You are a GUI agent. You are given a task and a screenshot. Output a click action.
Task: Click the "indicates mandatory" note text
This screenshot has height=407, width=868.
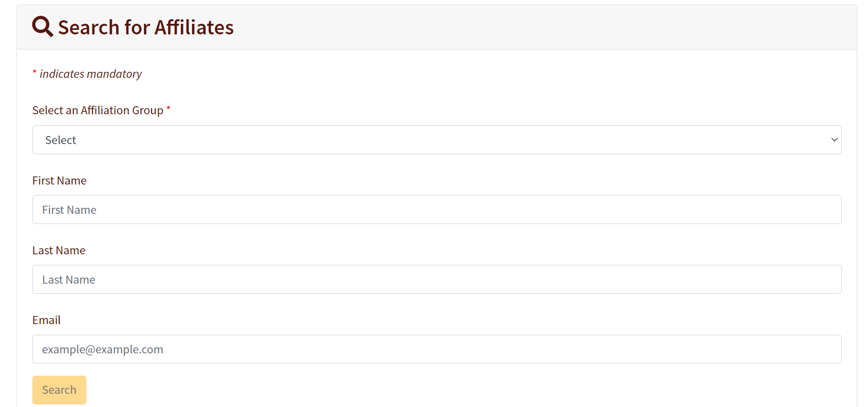pos(90,74)
